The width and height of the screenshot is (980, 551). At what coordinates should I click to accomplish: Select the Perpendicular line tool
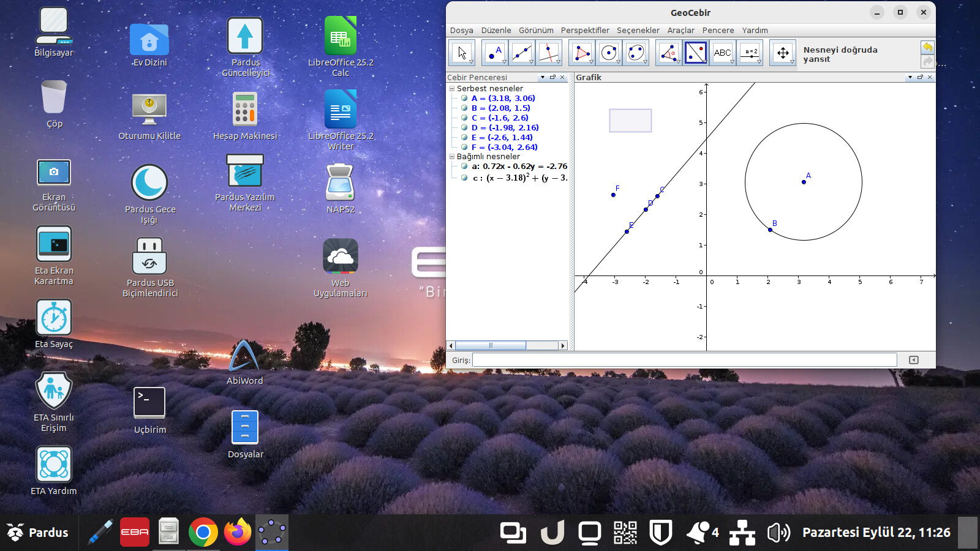[549, 53]
